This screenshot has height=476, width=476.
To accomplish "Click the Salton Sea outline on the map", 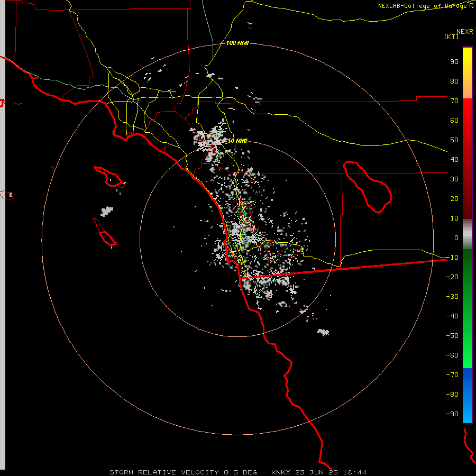I will click(368, 187).
